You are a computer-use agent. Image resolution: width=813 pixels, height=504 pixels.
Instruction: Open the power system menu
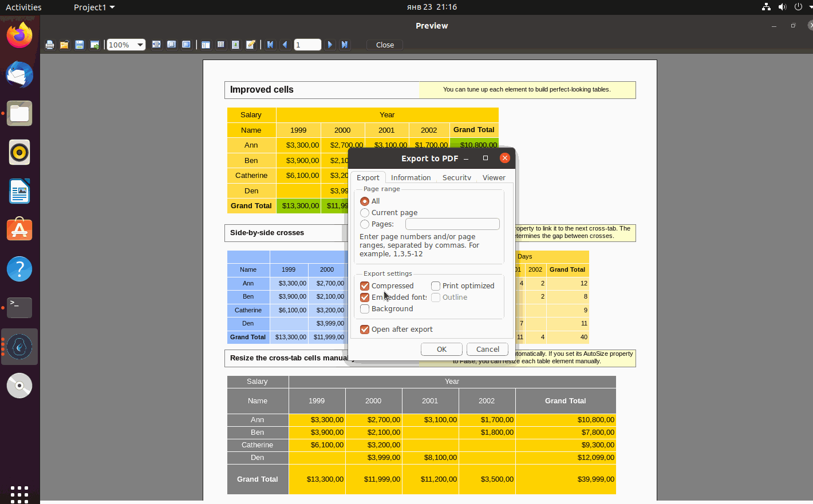pos(798,7)
